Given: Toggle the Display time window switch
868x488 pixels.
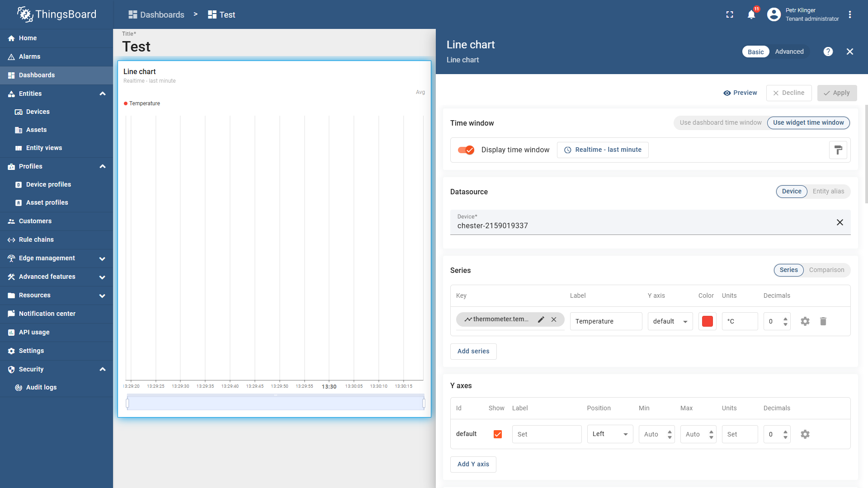Looking at the screenshot, I should click(466, 150).
